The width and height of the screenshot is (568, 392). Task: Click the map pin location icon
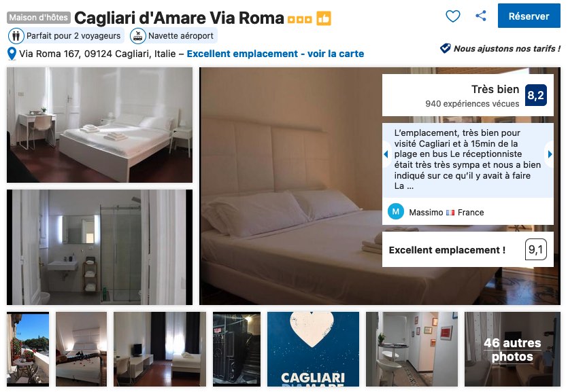point(12,54)
